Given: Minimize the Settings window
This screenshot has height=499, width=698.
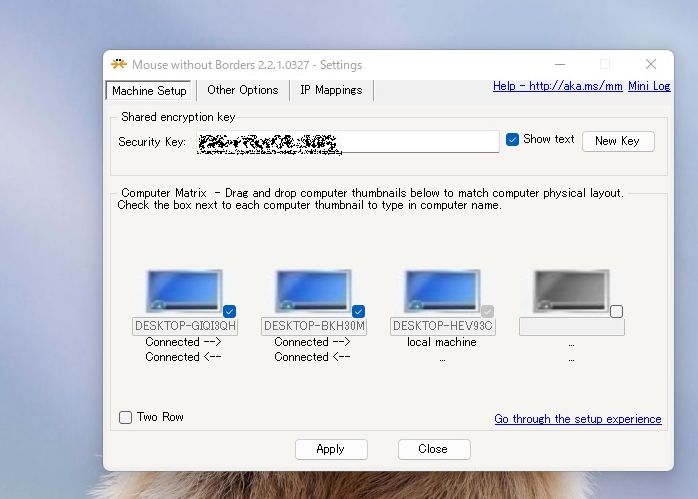Looking at the screenshot, I should point(560,65).
